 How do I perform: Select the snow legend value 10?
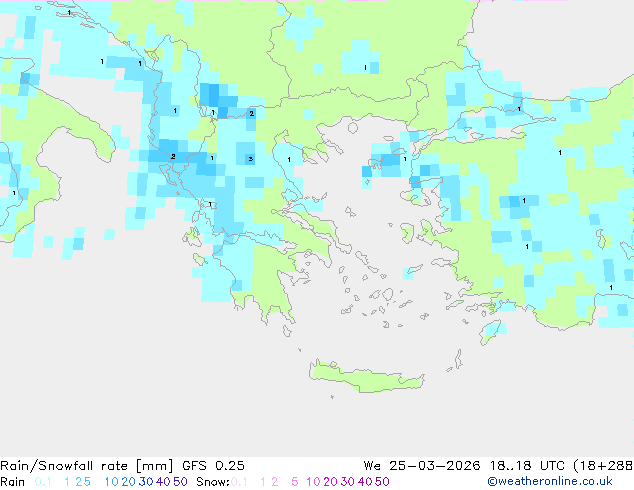(x=313, y=482)
